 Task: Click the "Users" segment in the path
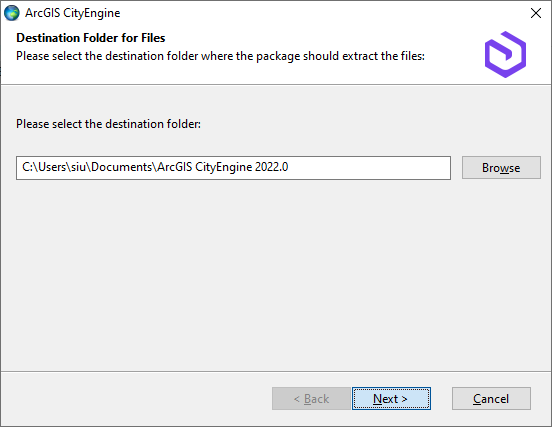52,167
